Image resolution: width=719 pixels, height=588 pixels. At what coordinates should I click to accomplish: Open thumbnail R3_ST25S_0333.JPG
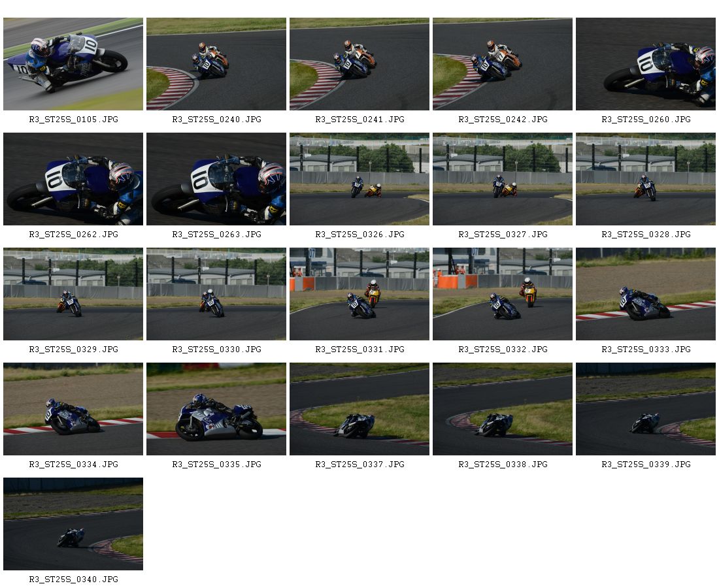click(646, 294)
